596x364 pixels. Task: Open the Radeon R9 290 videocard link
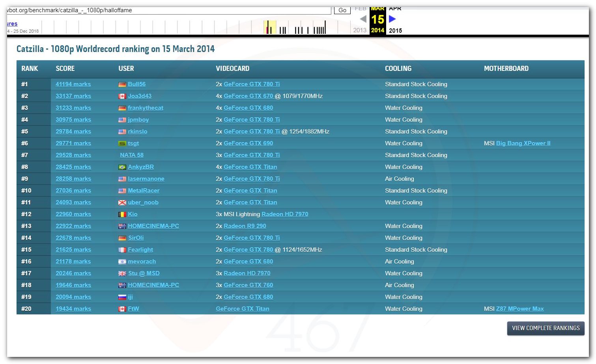tap(245, 226)
